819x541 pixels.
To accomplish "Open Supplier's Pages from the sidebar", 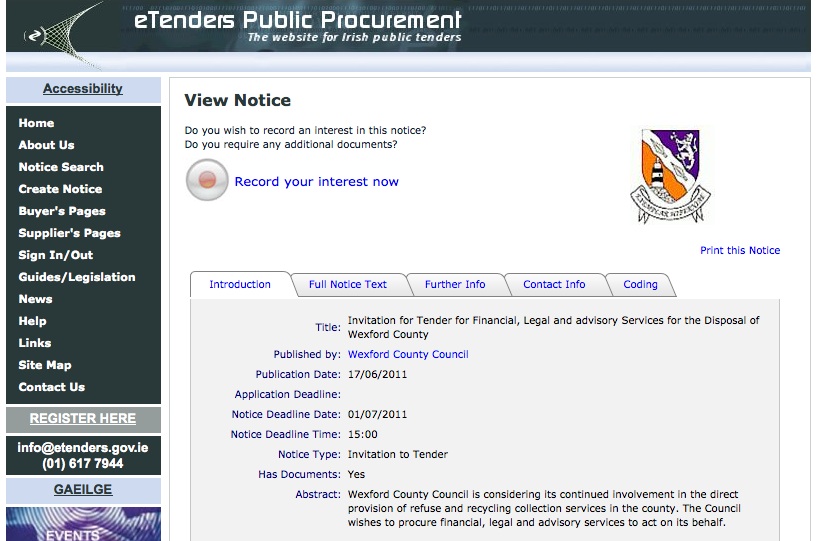I will click(69, 233).
